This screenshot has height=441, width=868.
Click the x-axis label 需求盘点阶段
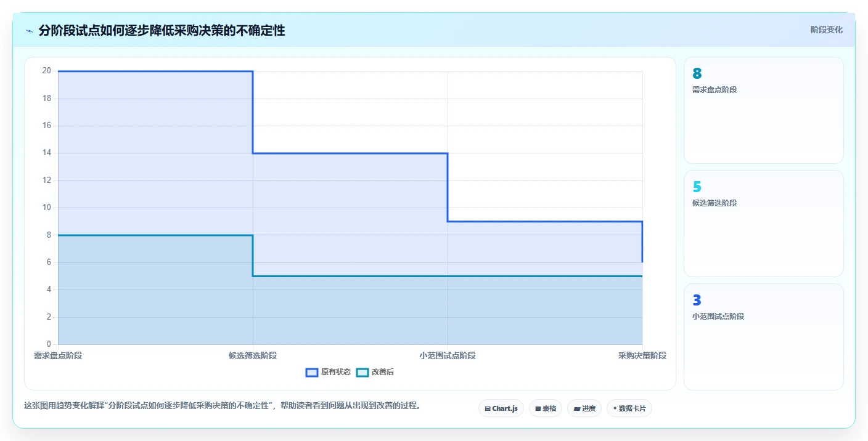tap(58, 355)
